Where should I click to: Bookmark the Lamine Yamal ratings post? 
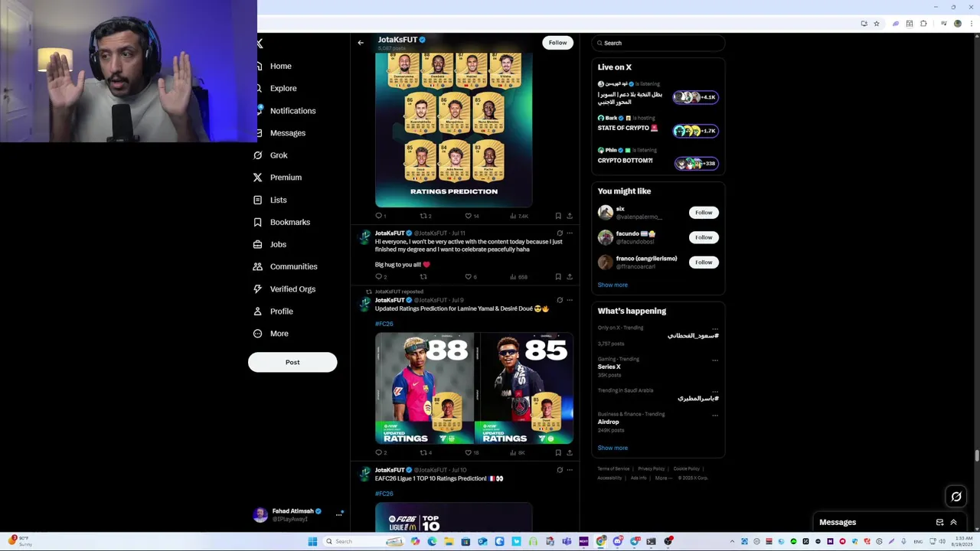(x=558, y=452)
